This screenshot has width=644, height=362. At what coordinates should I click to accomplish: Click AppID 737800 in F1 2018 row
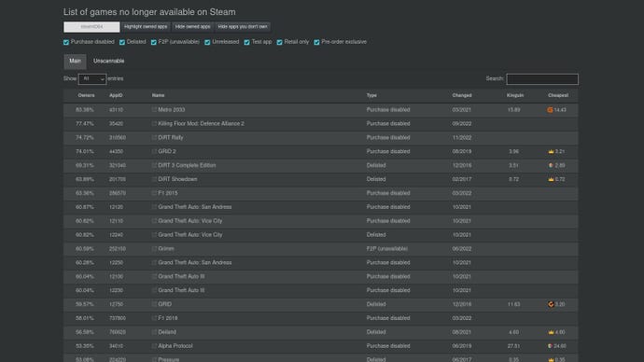[118, 318]
